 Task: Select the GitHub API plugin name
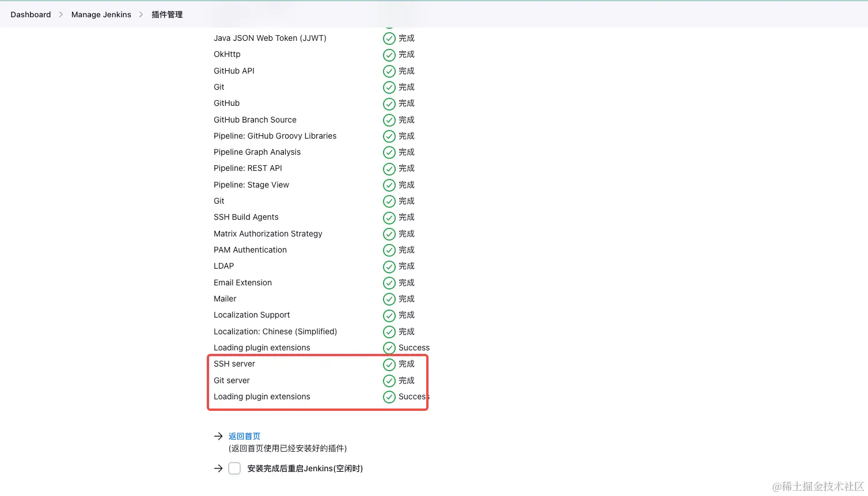(x=234, y=71)
